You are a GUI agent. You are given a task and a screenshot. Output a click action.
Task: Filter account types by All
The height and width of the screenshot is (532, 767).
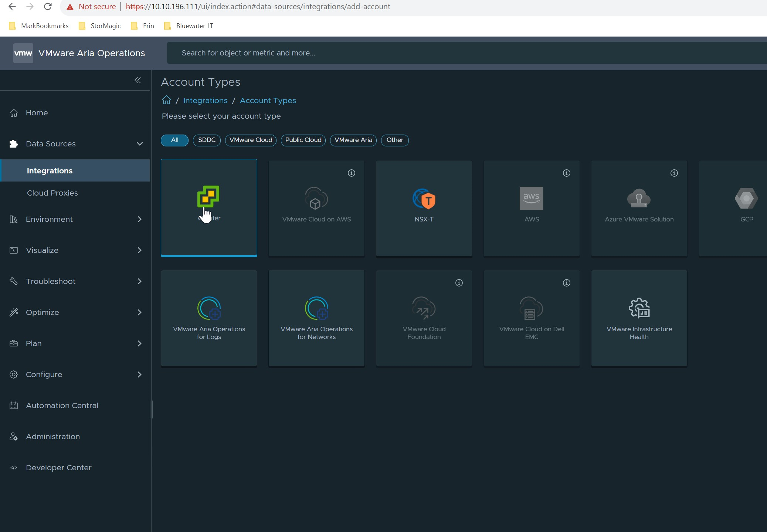[x=174, y=140]
